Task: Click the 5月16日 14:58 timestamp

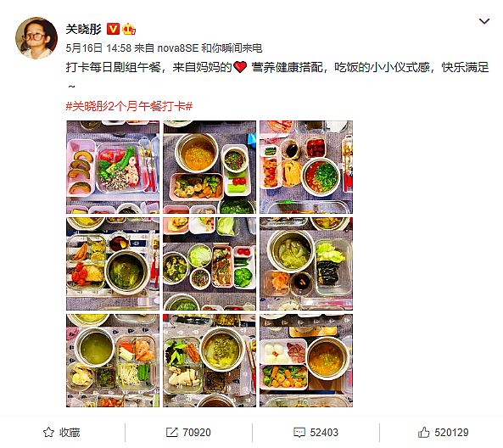Action: pos(98,48)
